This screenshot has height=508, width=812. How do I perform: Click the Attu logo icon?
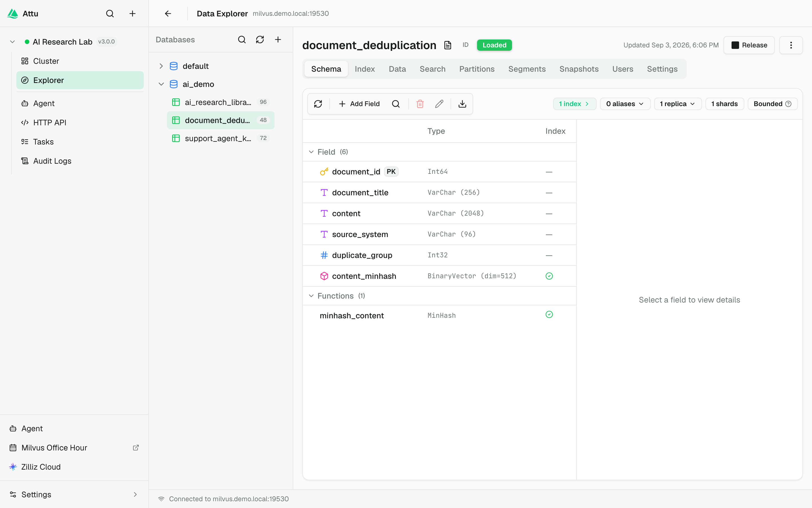tap(13, 14)
